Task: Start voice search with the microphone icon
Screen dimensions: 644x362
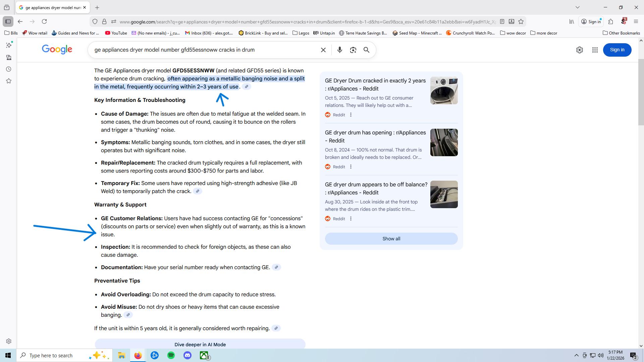Action: (340, 50)
